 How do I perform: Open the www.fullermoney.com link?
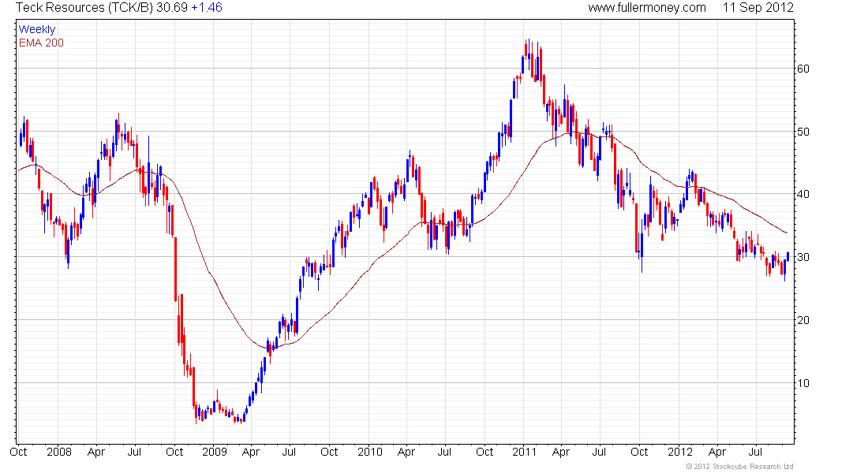(x=646, y=8)
